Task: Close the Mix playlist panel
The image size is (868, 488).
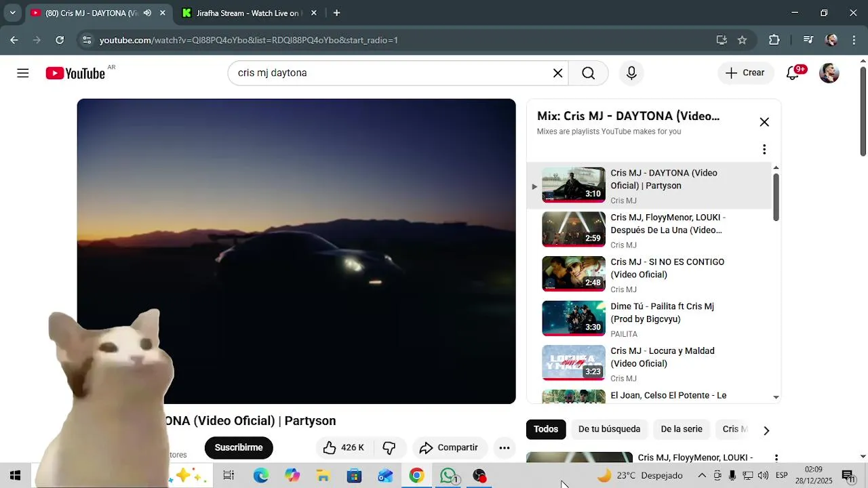Action: tap(764, 122)
